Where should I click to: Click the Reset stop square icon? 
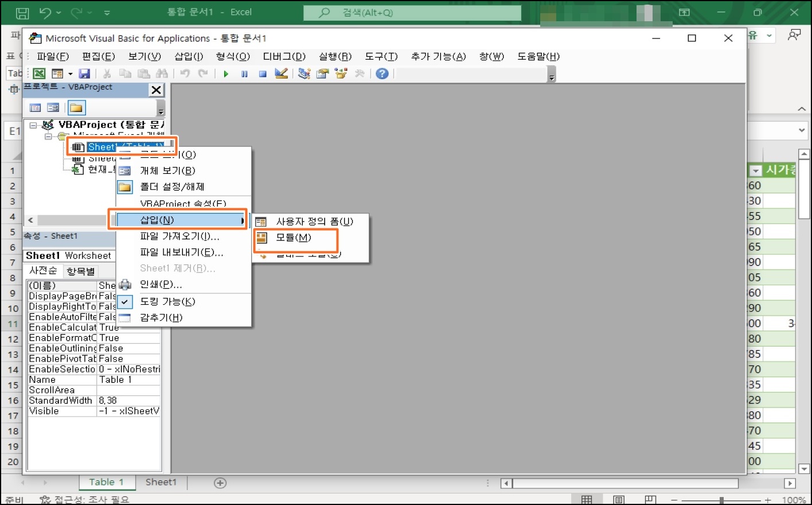point(263,73)
